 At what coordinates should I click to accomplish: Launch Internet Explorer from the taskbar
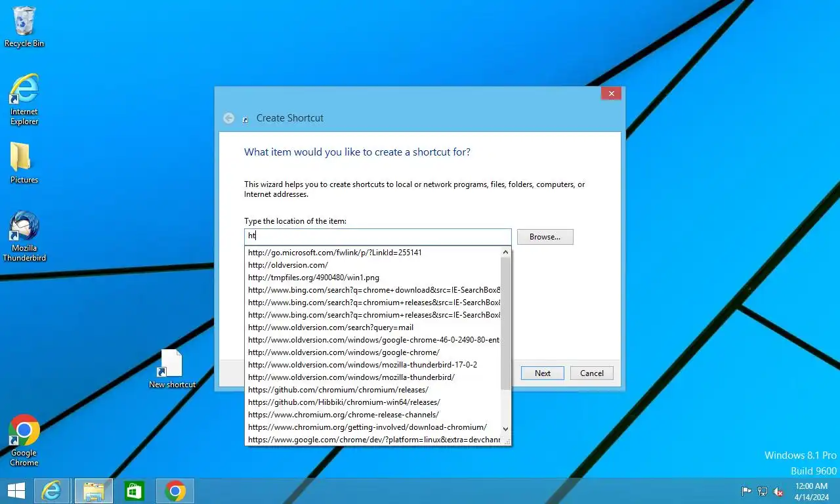[x=51, y=491]
